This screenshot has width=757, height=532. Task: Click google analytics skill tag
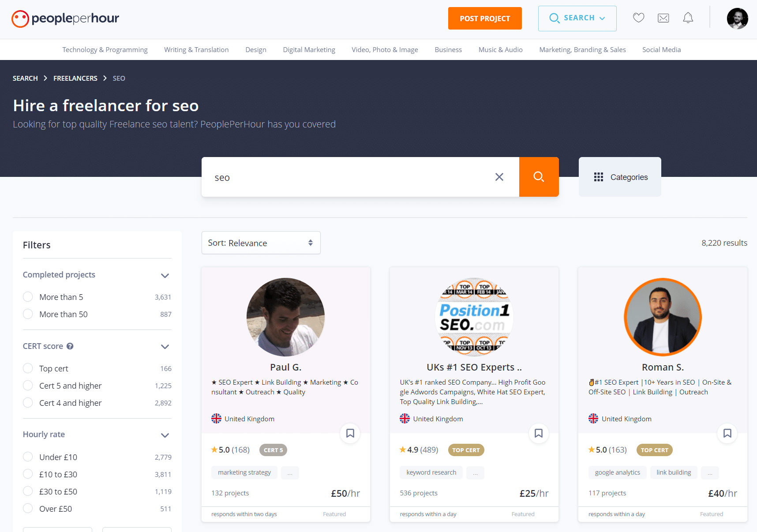(617, 472)
